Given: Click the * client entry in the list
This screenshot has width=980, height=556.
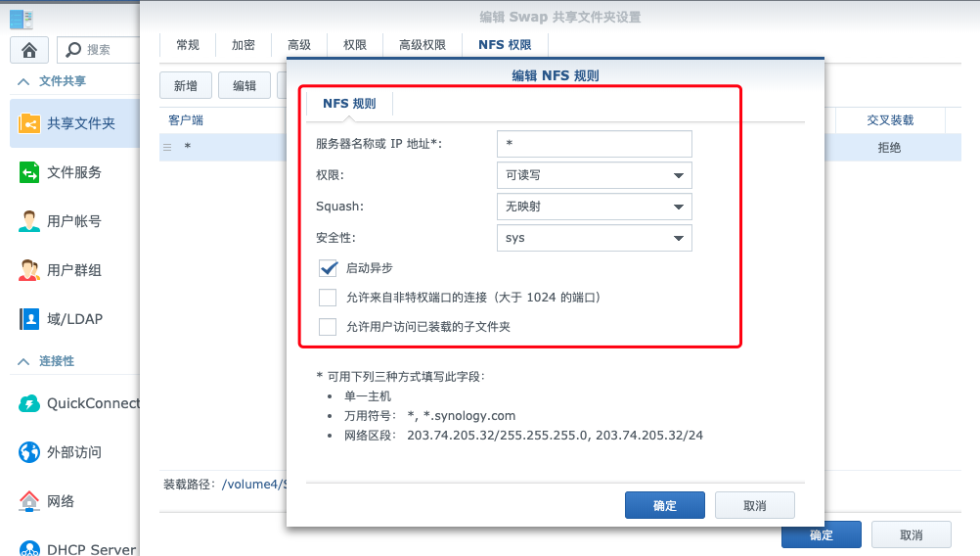Looking at the screenshot, I should [x=188, y=147].
